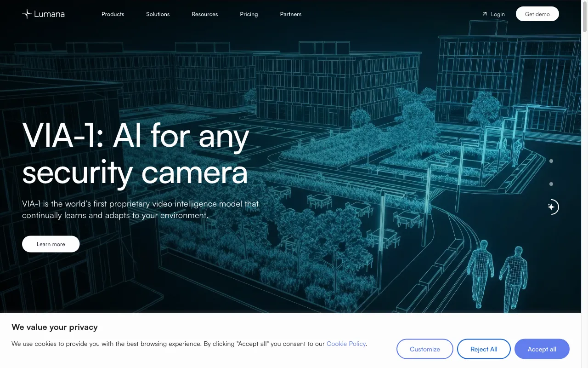The image size is (588, 368).
Task: Click the Get demo button
Action: click(537, 14)
